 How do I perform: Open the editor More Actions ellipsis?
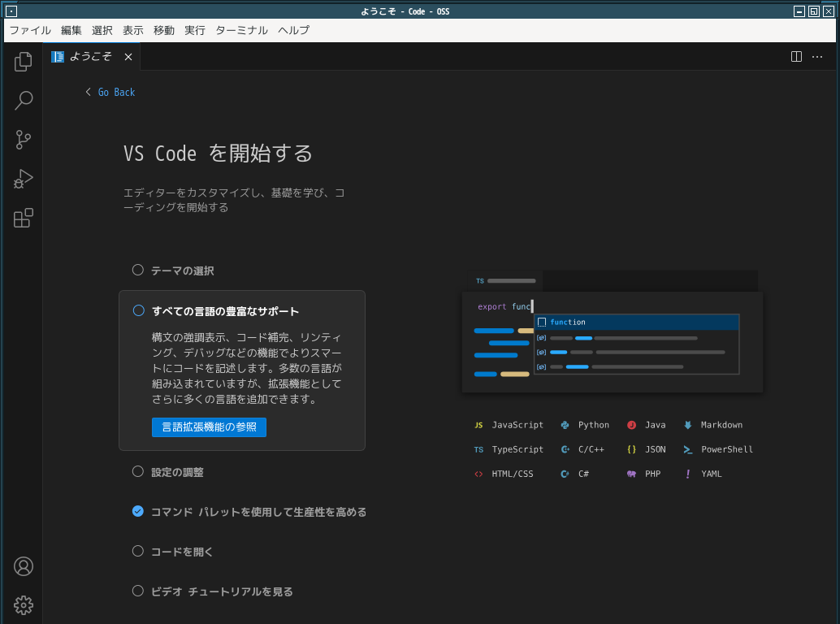817,56
